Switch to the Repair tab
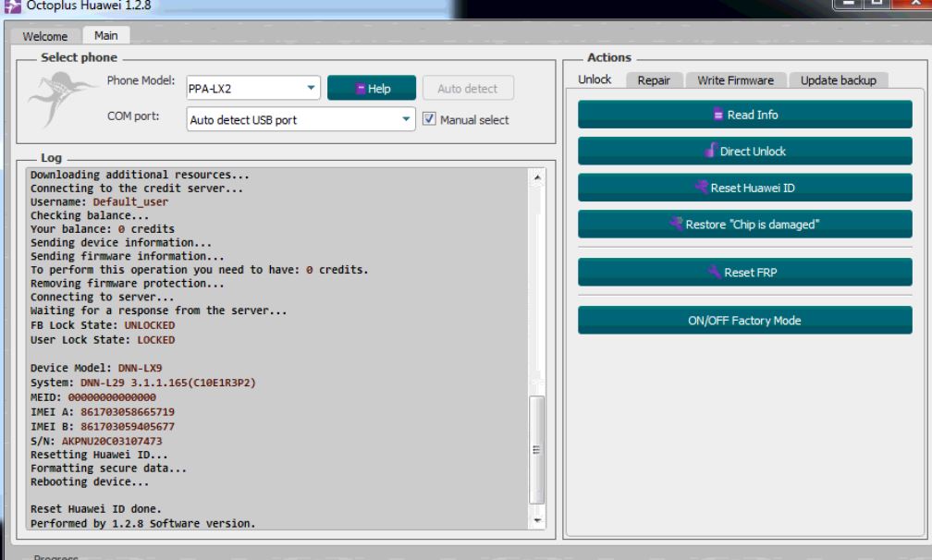Viewport: 932px width, 560px height. [654, 80]
